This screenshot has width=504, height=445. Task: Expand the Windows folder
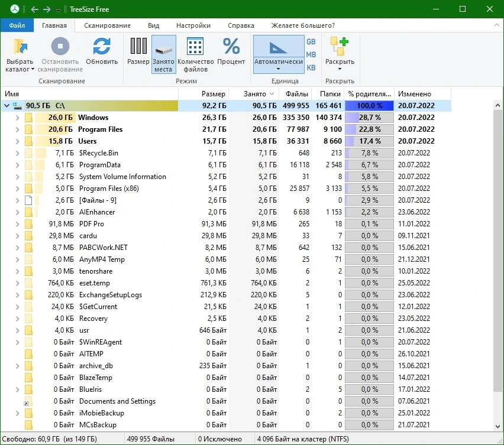[17, 118]
